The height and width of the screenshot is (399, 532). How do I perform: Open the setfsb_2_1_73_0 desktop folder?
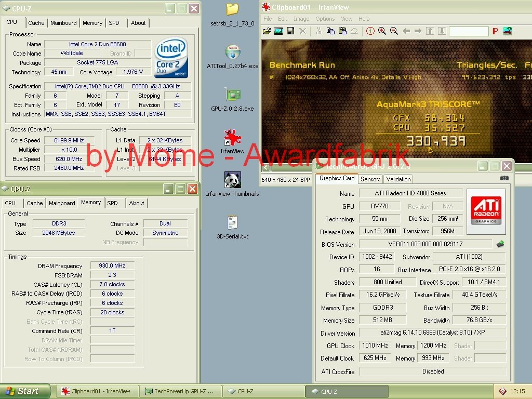pyautogui.click(x=232, y=14)
